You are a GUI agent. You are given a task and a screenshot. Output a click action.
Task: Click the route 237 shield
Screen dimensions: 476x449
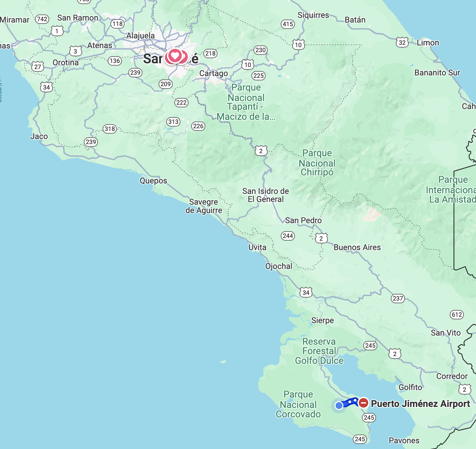coord(398,299)
